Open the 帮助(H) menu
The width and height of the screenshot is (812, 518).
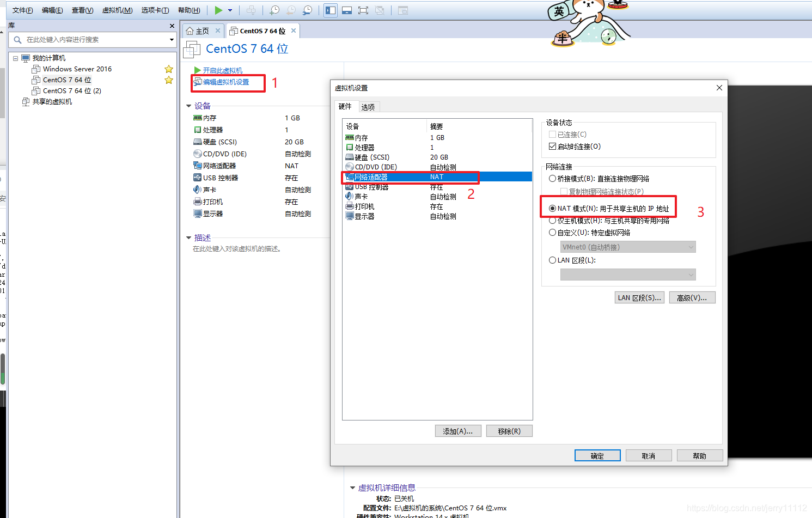189,10
